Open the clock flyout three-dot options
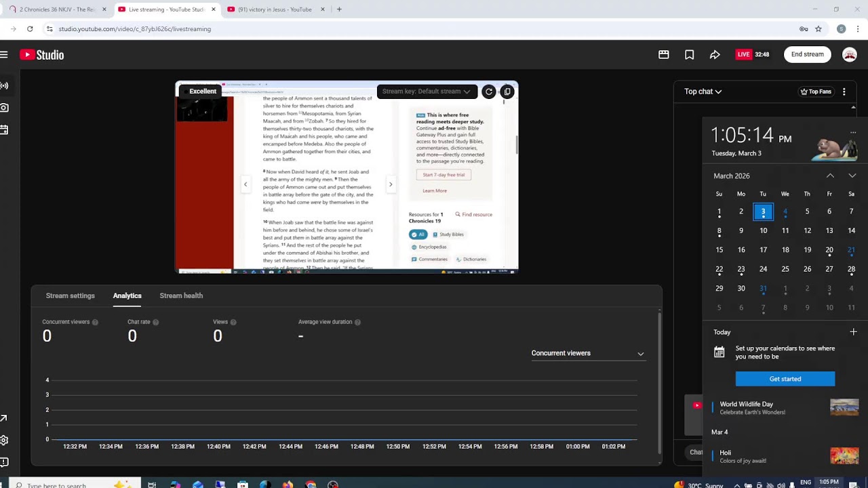 (853, 133)
